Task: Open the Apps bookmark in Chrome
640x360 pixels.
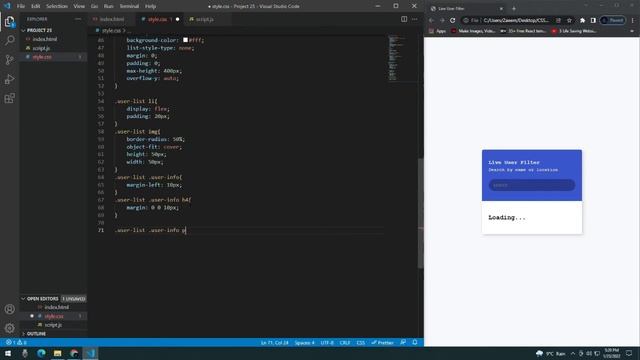Action: [x=437, y=31]
